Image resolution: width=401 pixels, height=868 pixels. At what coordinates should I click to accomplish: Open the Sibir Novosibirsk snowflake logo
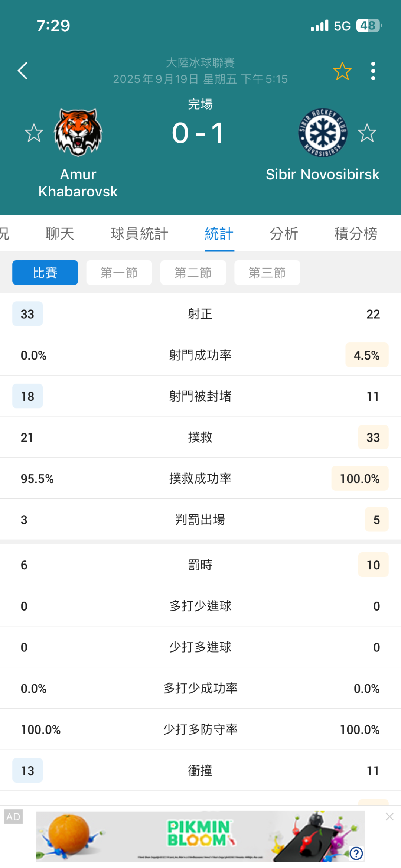tap(323, 133)
